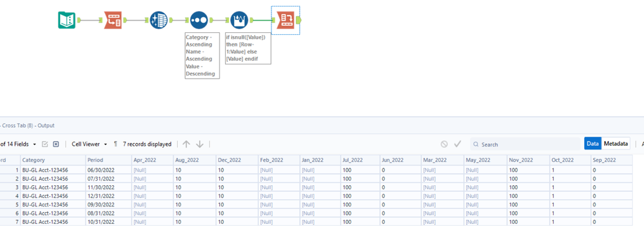Select the Input Data tool on canvas
This screenshot has width=644, height=240.
(x=66, y=20)
